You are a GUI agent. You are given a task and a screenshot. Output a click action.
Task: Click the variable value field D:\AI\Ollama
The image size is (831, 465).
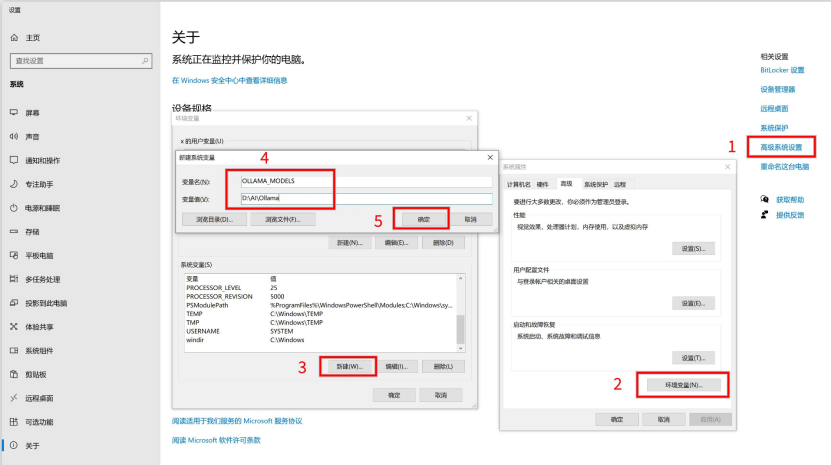[366, 198]
